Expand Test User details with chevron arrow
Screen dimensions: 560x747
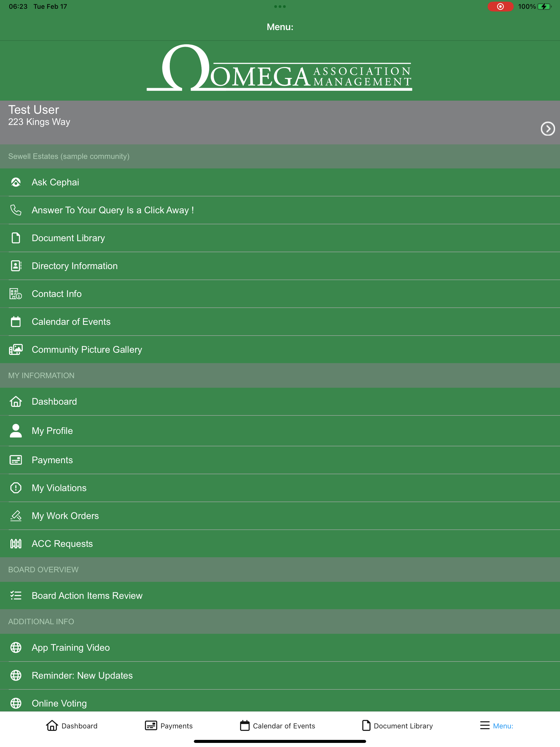(547, 129)
